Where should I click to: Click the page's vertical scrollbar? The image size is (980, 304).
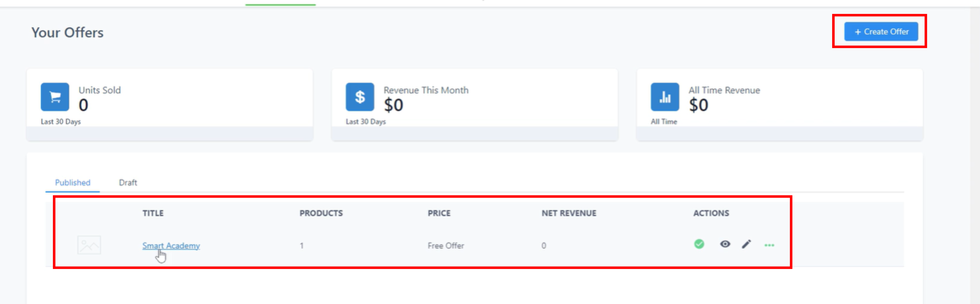pyautogui.click(x=973, y=152)
